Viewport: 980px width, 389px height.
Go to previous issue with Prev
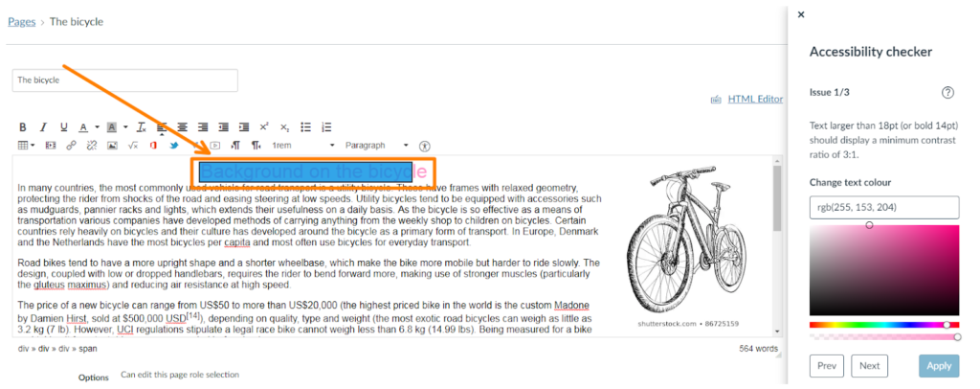[x=827, y=366]
